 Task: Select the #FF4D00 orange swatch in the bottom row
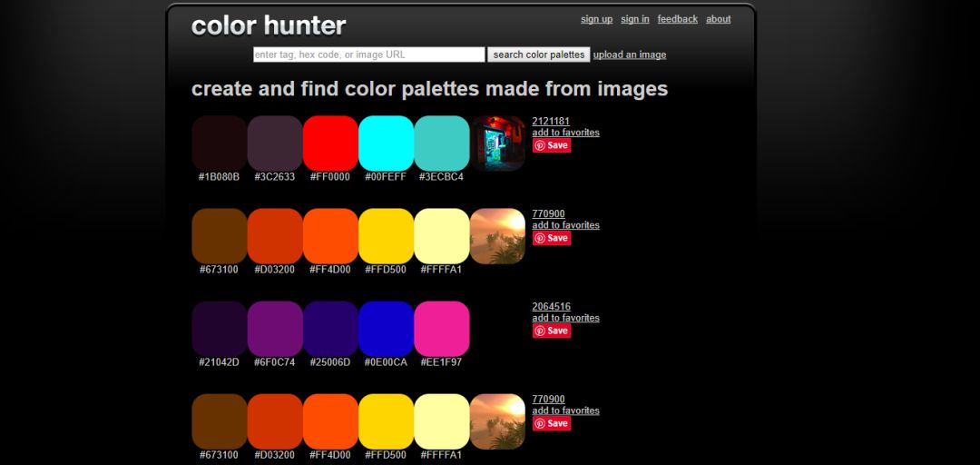(330, 421)
